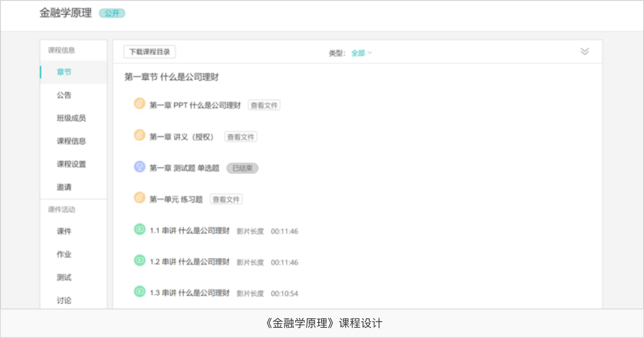
Task: Open 课程设置 in sidebar
Action: click(71, 164)
